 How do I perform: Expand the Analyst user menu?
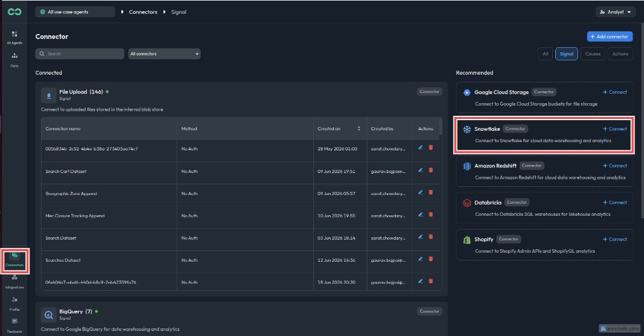pos(615,12)
